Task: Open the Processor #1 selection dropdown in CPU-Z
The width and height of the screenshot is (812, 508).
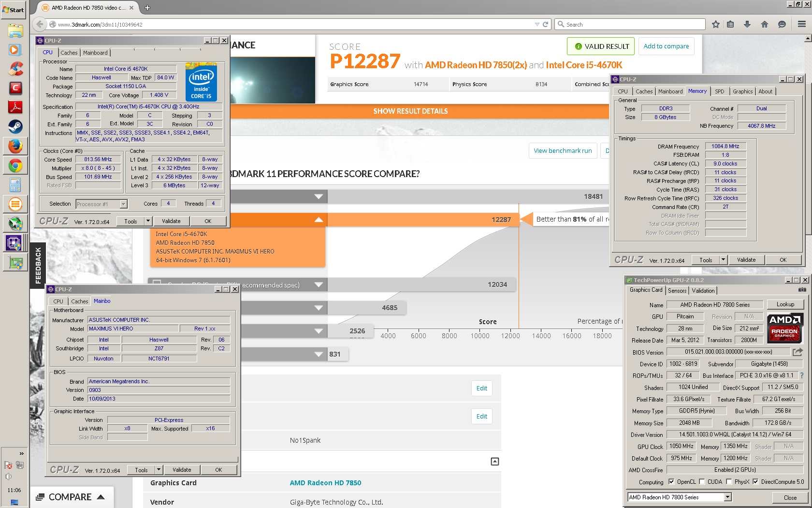Action: pyautogui.click(x=124, y=204)
